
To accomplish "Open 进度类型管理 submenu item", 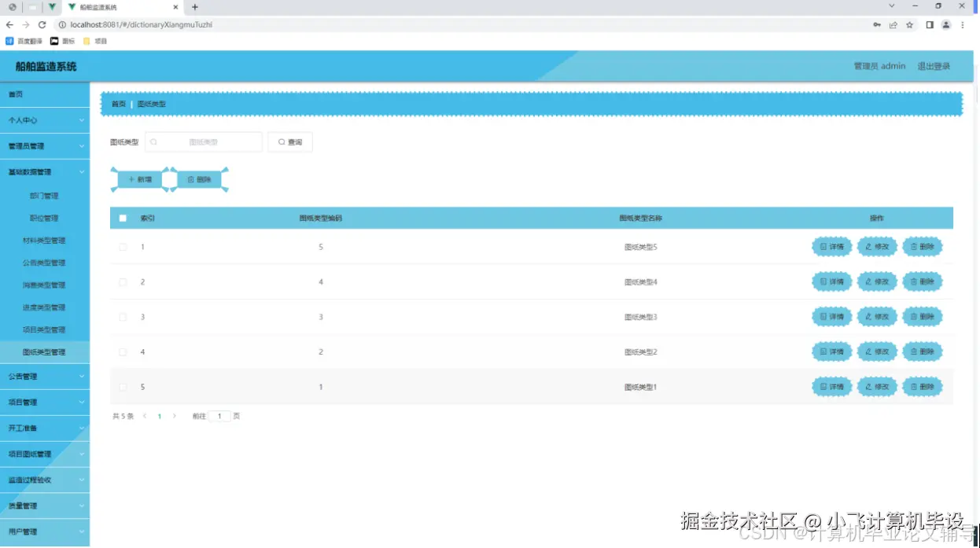I will click(x=45, y=307).
